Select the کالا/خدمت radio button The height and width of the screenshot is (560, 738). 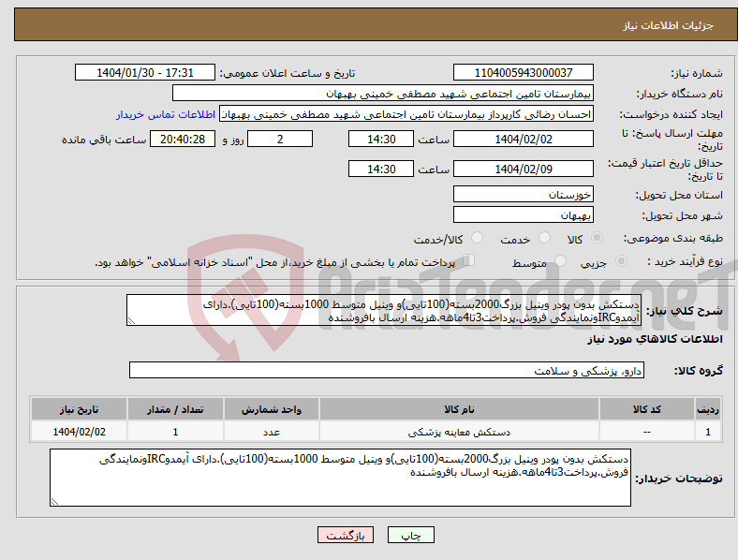point(478,238)
